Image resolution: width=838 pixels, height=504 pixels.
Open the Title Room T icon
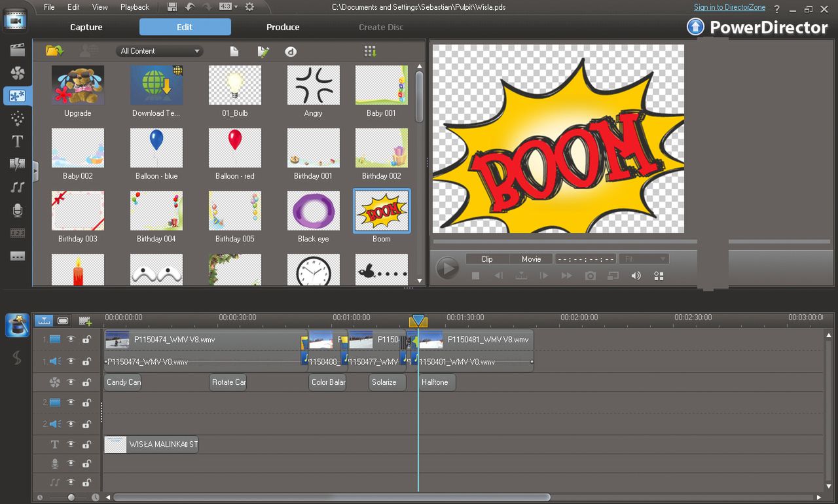17,141
